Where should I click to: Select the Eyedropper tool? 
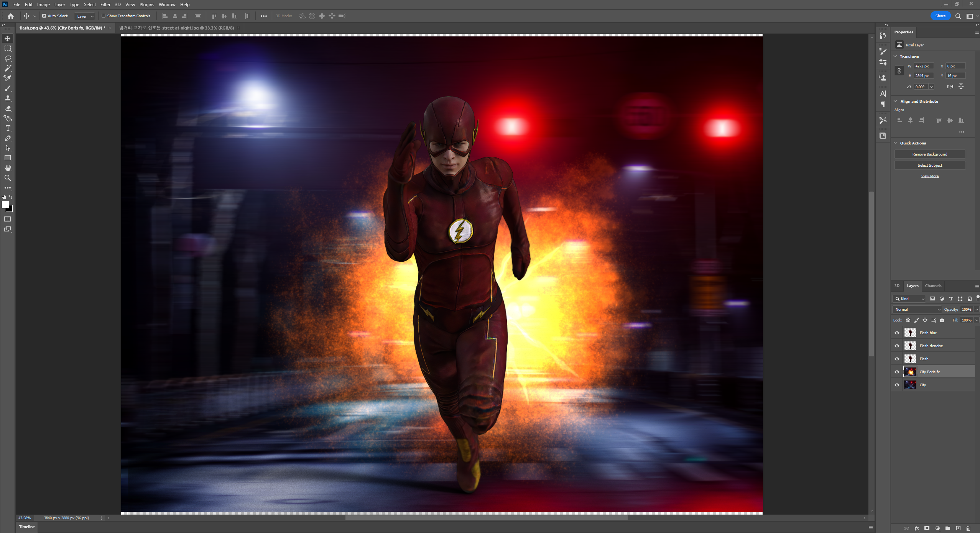[8, 78]
